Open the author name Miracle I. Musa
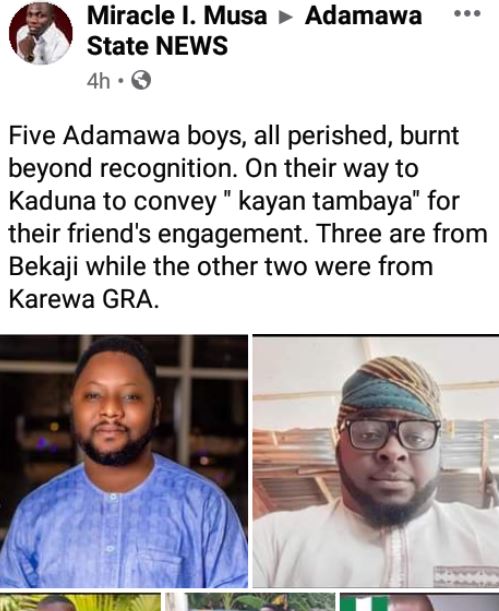The image size is (499, 611). 177,16
